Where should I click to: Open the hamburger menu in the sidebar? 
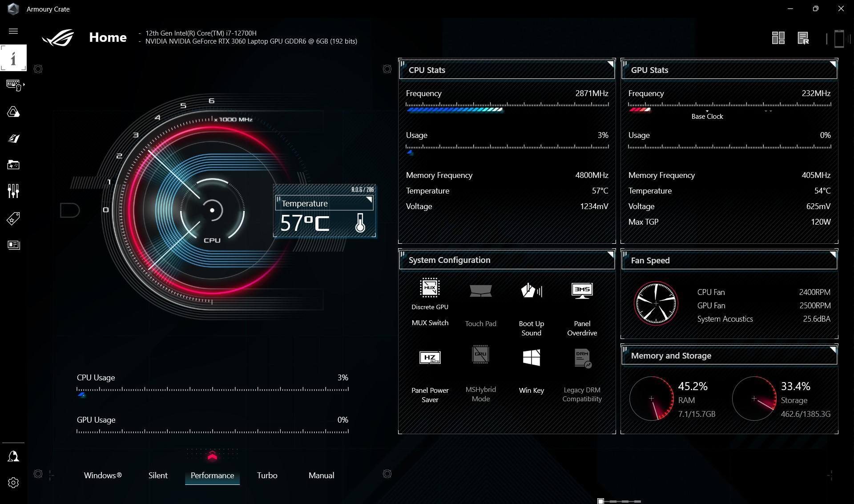click(x=13, y=31)
